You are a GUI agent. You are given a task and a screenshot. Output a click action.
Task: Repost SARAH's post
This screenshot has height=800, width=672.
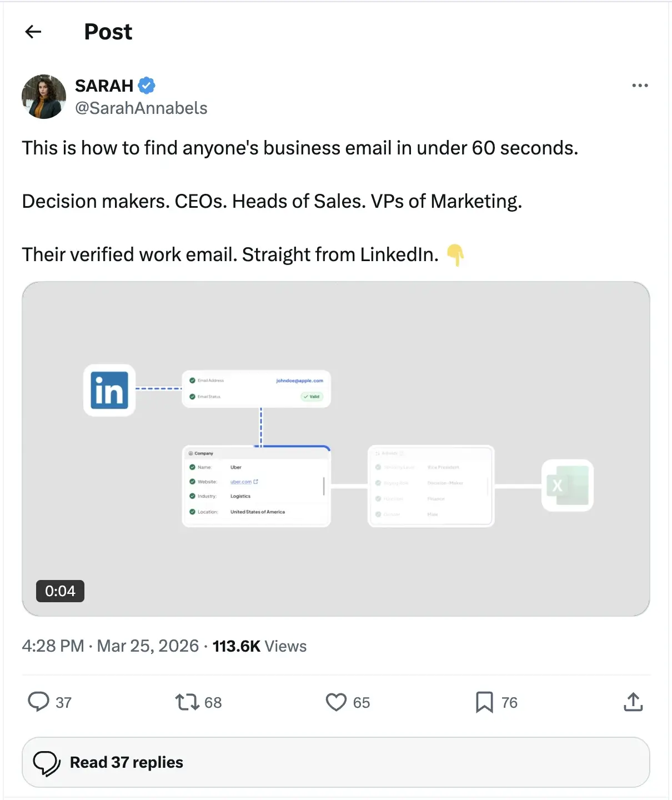[187, 702]
